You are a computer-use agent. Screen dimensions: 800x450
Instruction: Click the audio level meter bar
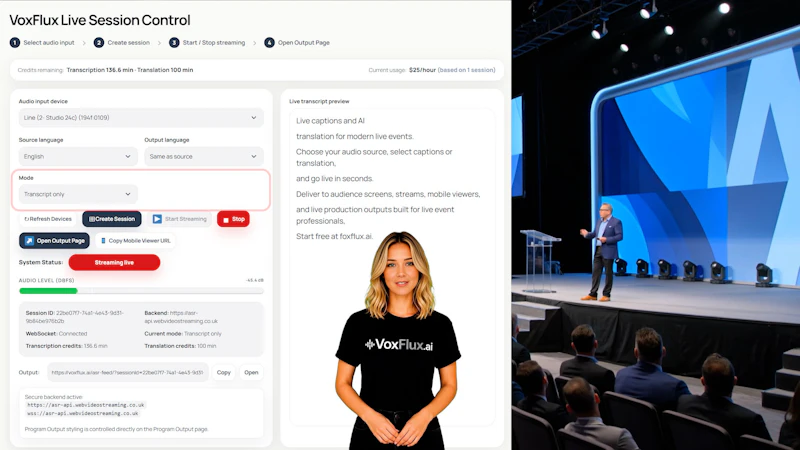coord(141,291)
